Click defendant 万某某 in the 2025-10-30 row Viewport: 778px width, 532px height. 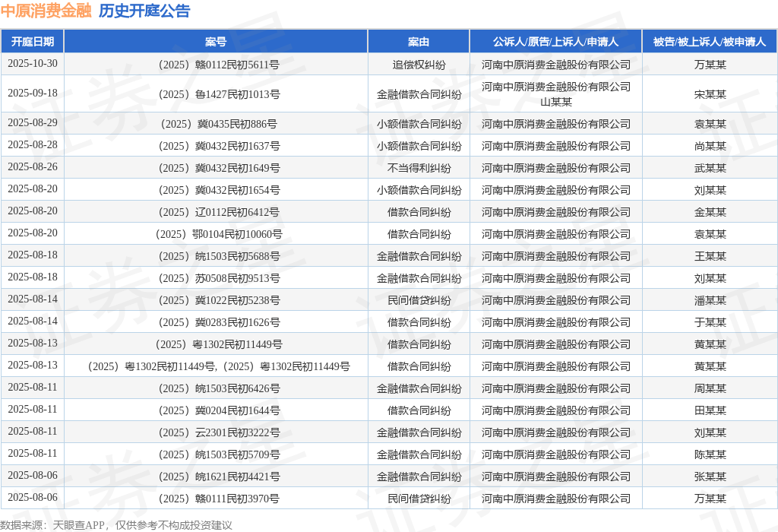tap(710, 65)
